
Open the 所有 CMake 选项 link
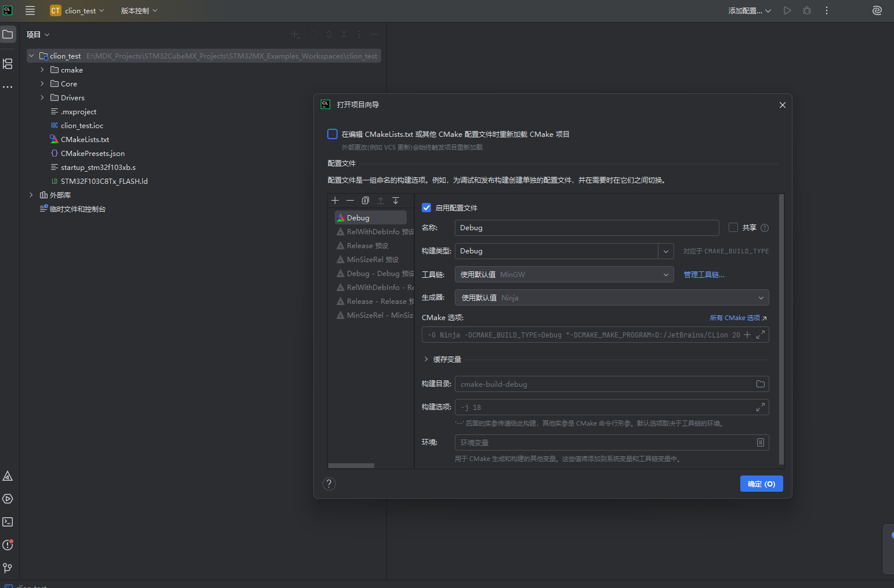pos(738,318)
